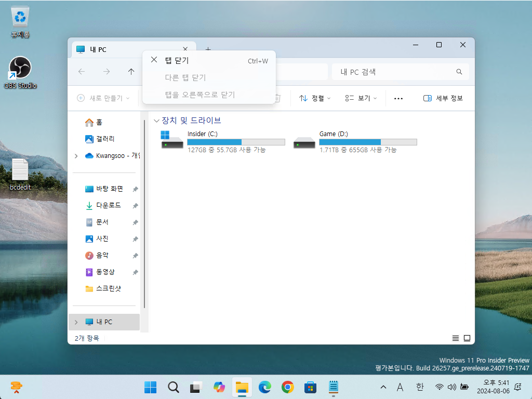Click the pin icon next to '다운로드'

click(x=136, y=206)
